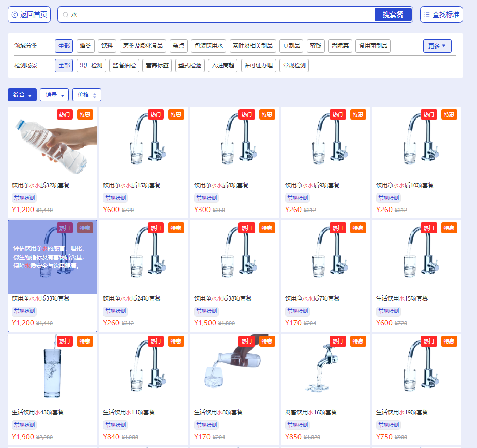This screenshot has height=448, width=477.
Task: Open the 综合 sort dropdown
Action: pyautogui.click(x=22, y=95)
